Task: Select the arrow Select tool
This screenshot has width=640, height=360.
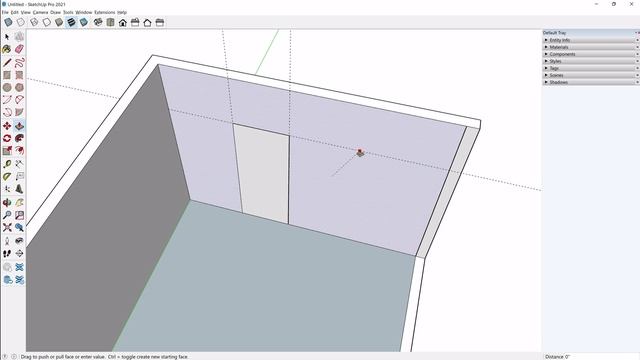Action: point(7,37)
